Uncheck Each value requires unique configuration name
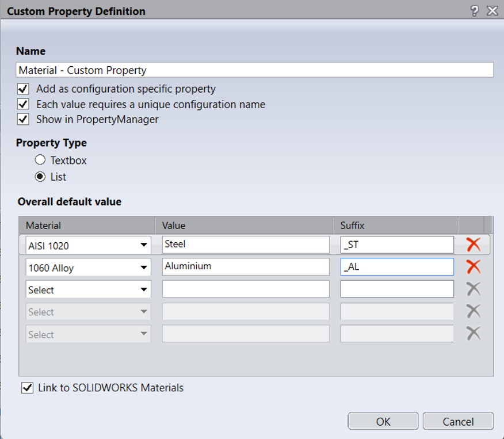The width and height of the screenshot is (504, 439). click(x=23, y=104)
